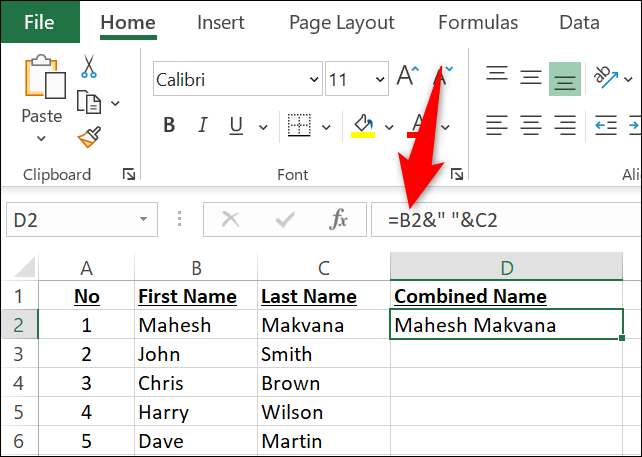
Task: Open Name Box dropdown arrow
Action: click(x=143, y=219)
